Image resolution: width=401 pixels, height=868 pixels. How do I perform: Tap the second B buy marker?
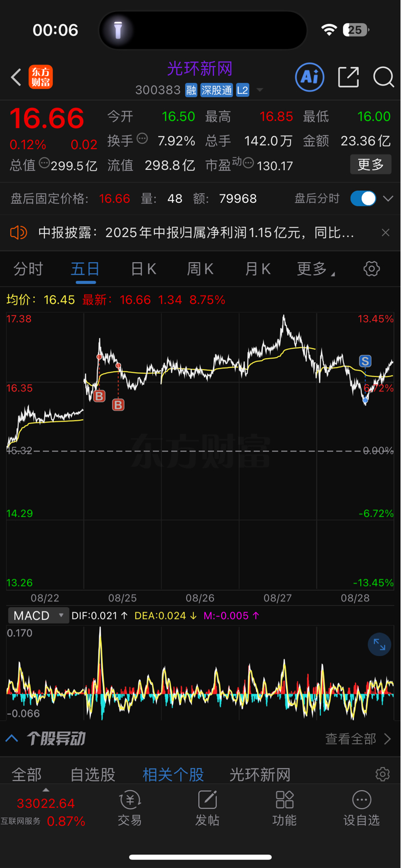pyautogui.click(x=118, y=405)
